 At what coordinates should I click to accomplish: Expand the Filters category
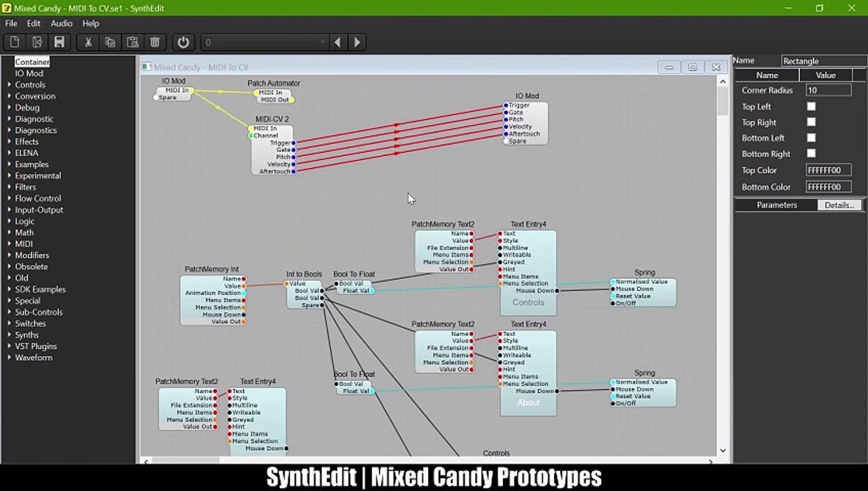pyautogui.click(x=9, y=187)
